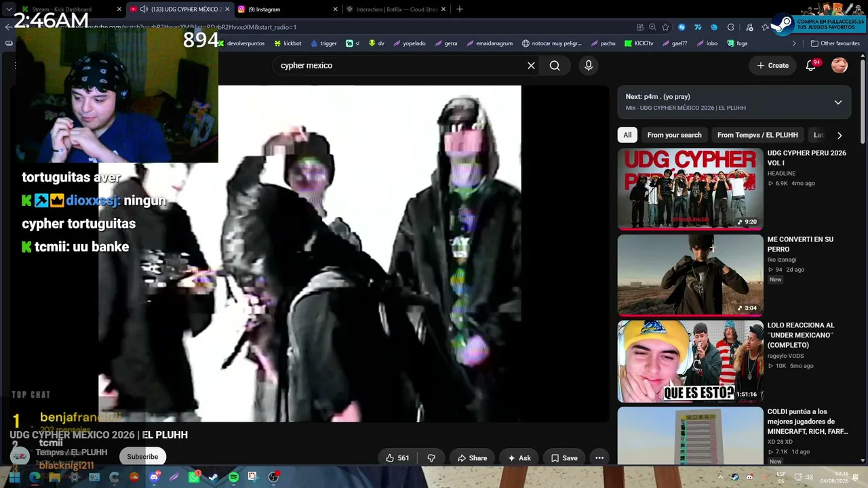Mute the YouTube tab audio speaker icon
868x488 pixels.
tap(144, 9)
